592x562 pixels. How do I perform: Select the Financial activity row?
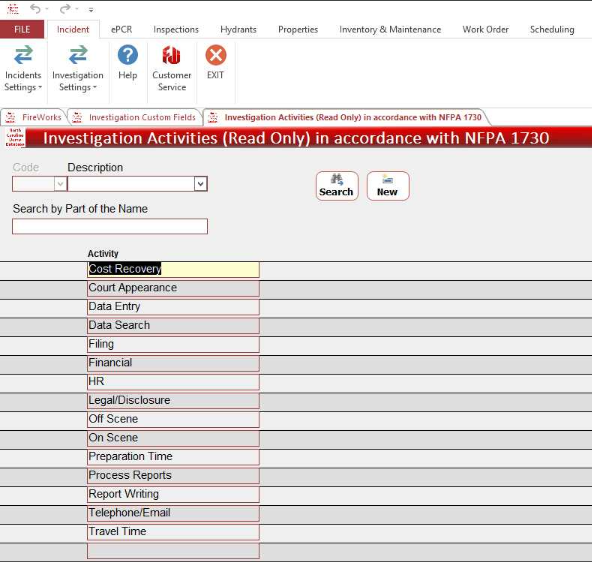click(173, 363)
